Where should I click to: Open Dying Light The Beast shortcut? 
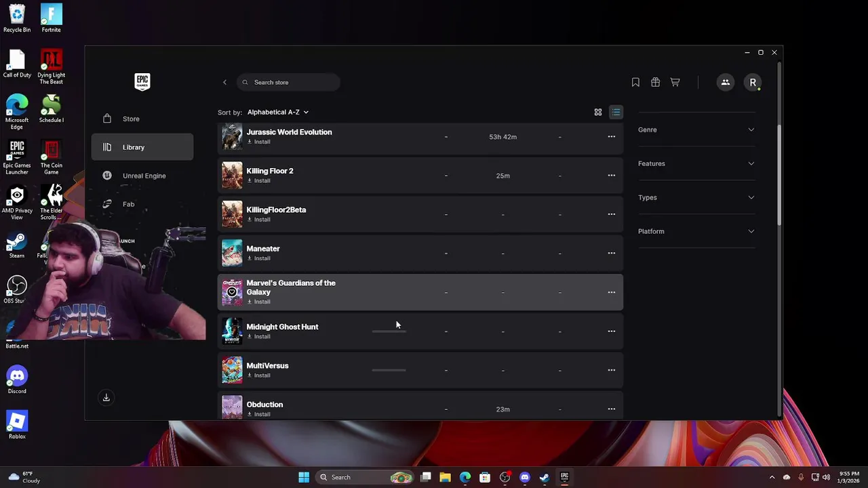point(51,66)
